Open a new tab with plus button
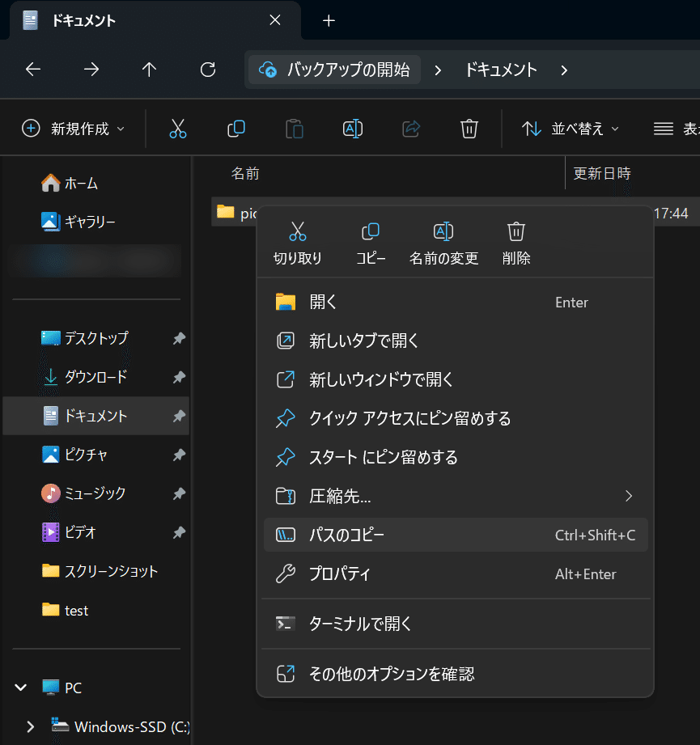The image size is (700, 745). 329,21
